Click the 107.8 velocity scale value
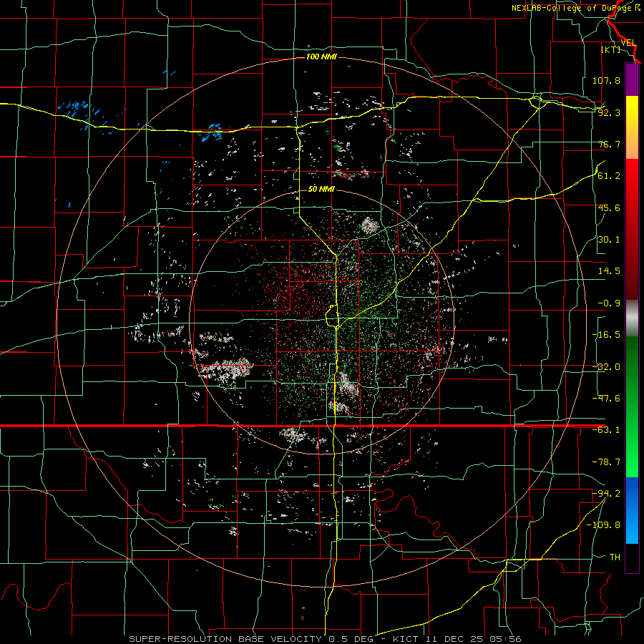 point(606,80)
